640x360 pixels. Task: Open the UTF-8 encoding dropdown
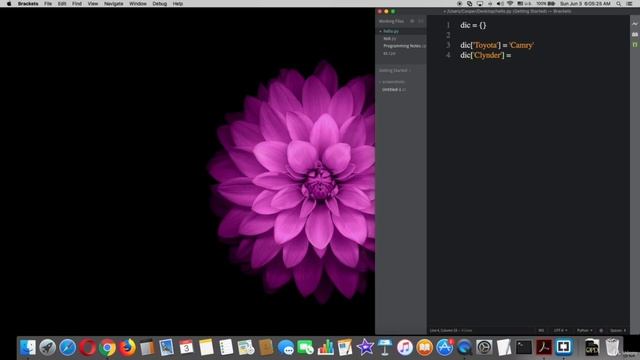[560, 331]
